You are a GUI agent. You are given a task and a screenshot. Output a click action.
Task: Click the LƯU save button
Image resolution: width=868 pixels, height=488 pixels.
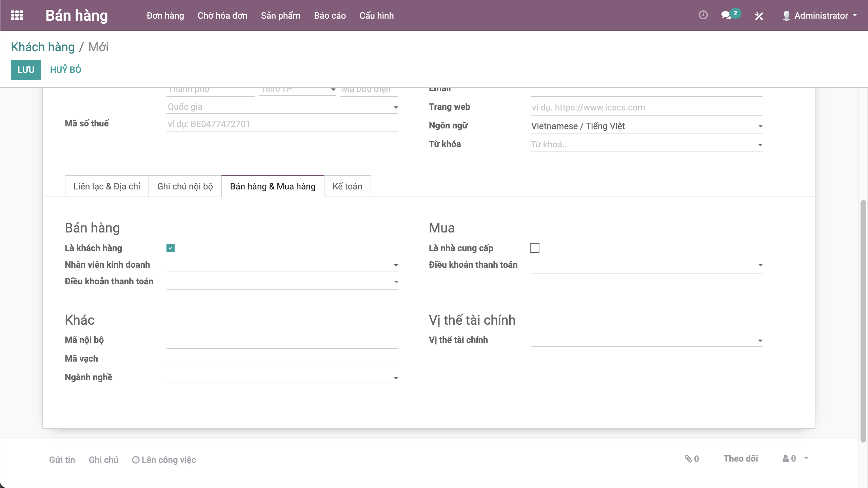(26, 70)
